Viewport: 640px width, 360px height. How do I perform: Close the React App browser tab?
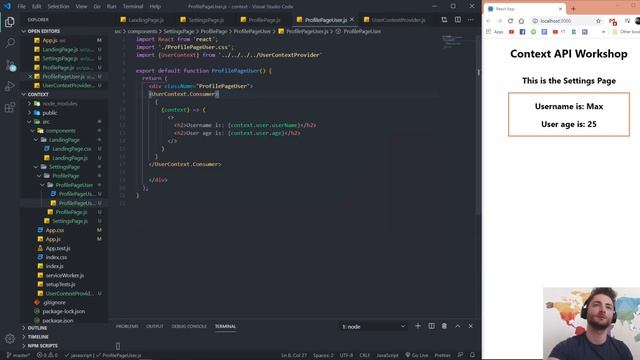click(x=560, y=9)
